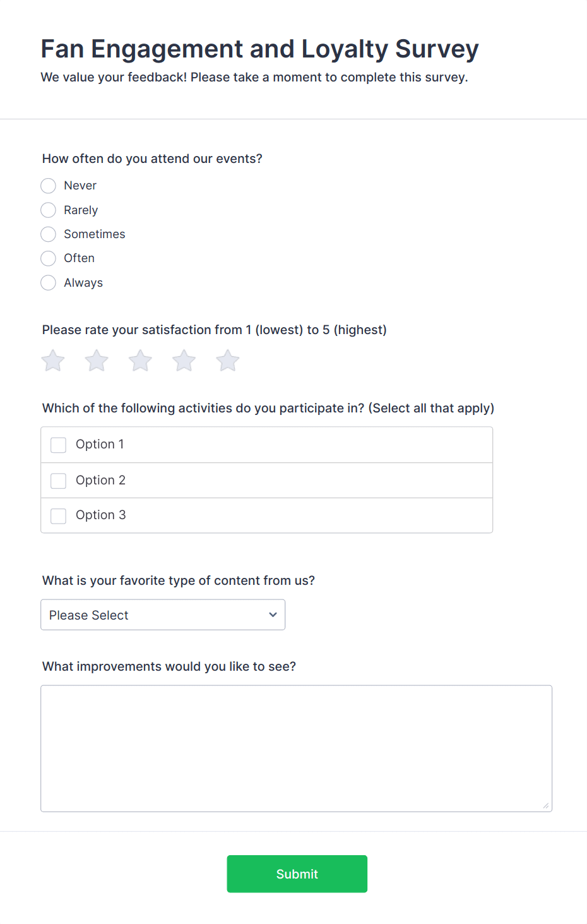
Task: Click the fifth star for highest satisfaction
Action: pyautogui.click(x=227, y=360)
